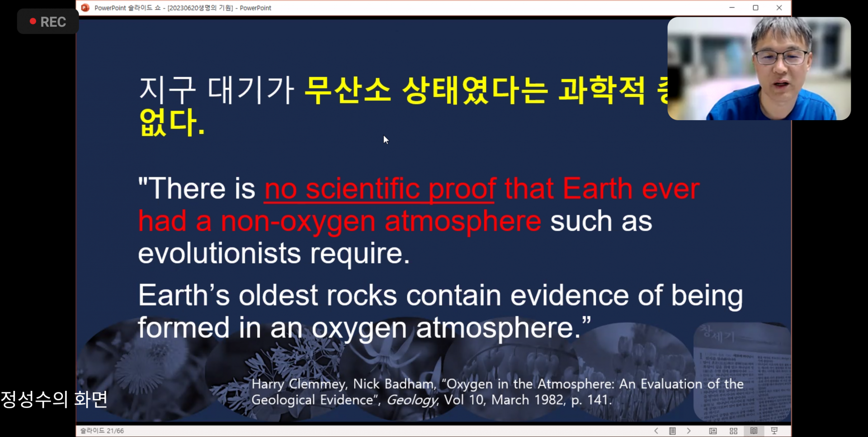Click the italic journal name "Geology"
The image size is (868, 437).
pos(413,400)
